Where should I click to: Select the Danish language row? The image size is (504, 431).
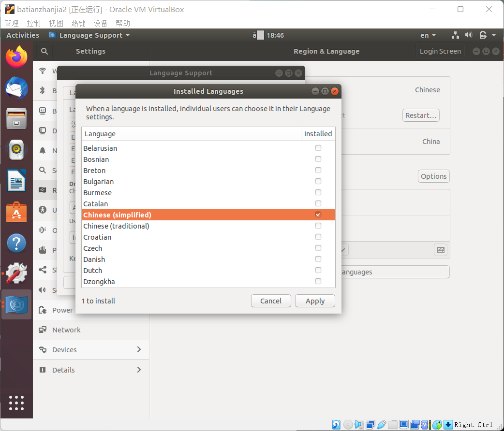(x=208, y=259)
